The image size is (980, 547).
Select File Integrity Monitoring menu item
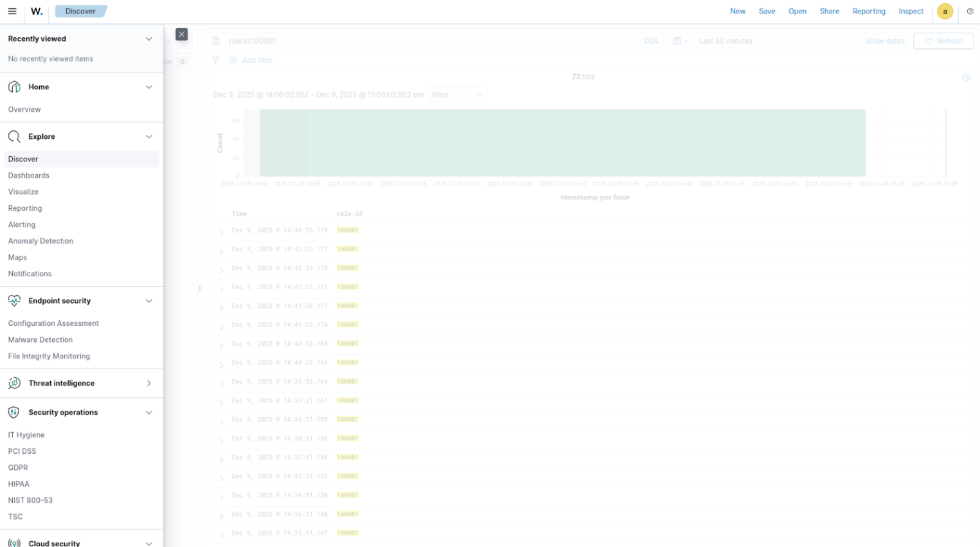tap(49, 356)
